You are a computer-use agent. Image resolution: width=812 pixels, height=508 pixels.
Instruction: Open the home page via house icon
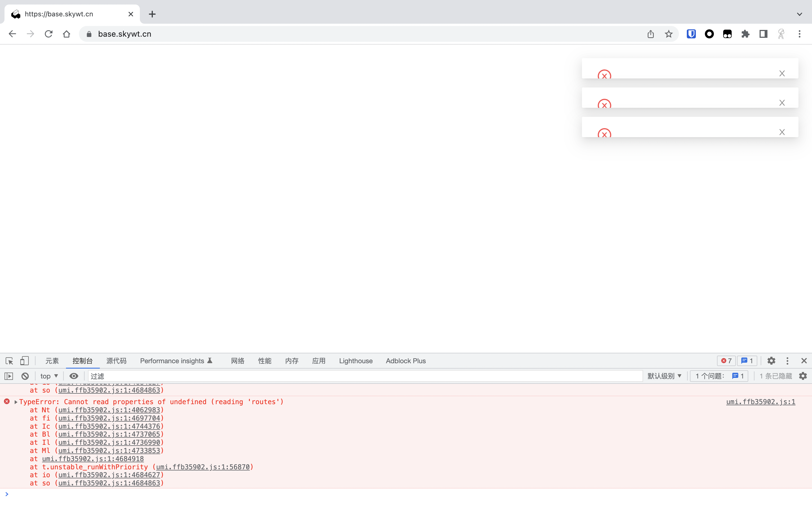(x=67, y=34)
